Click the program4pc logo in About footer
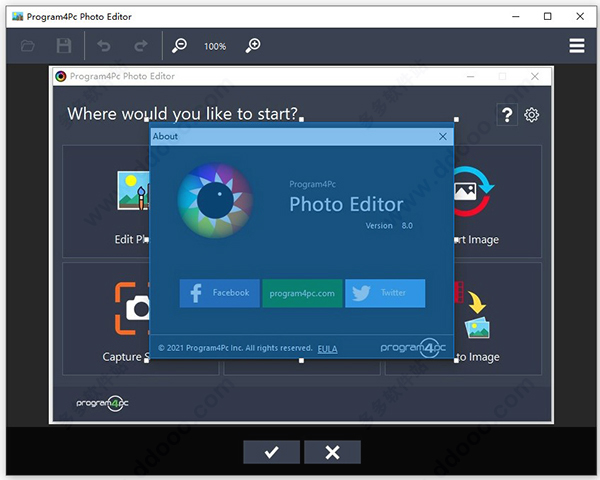This screenshot has height=480, width=600. [413, 348]
